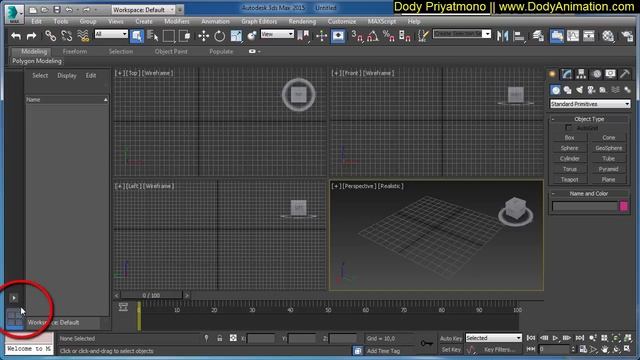
Task: Click the Polygon Modeling panel button
Action: point(37,61)
